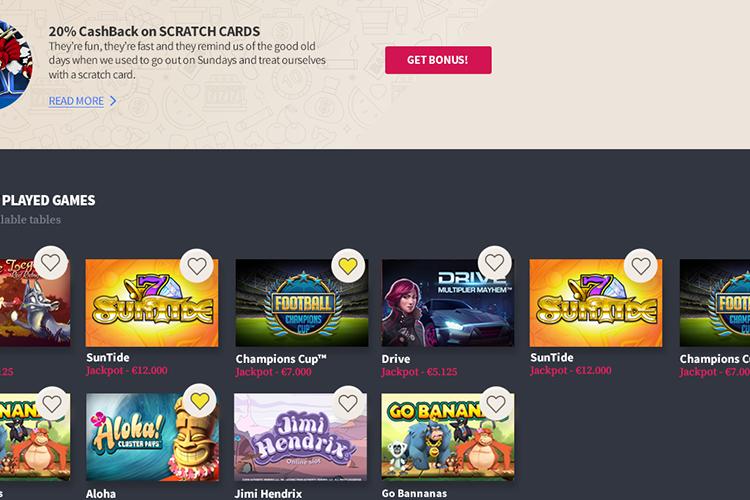Click heart icon on Go Bannanas tile

click(496, 403)
